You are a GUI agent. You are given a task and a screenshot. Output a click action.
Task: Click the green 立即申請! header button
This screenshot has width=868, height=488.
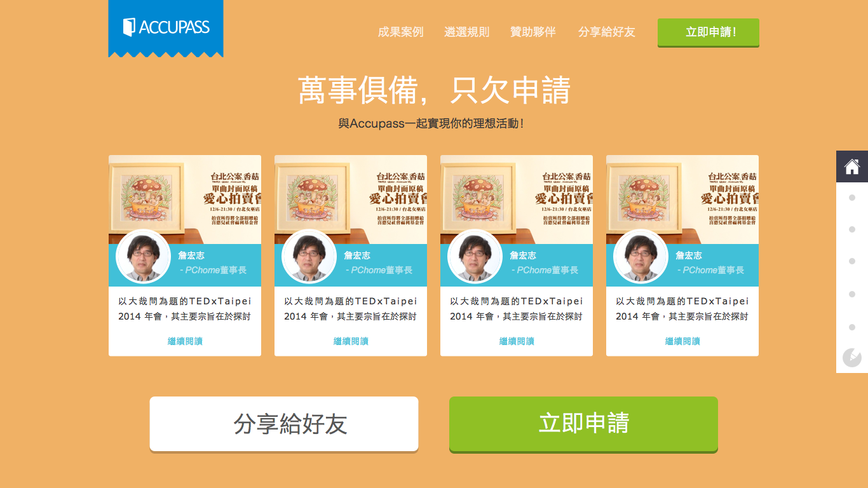pos(709,32)
